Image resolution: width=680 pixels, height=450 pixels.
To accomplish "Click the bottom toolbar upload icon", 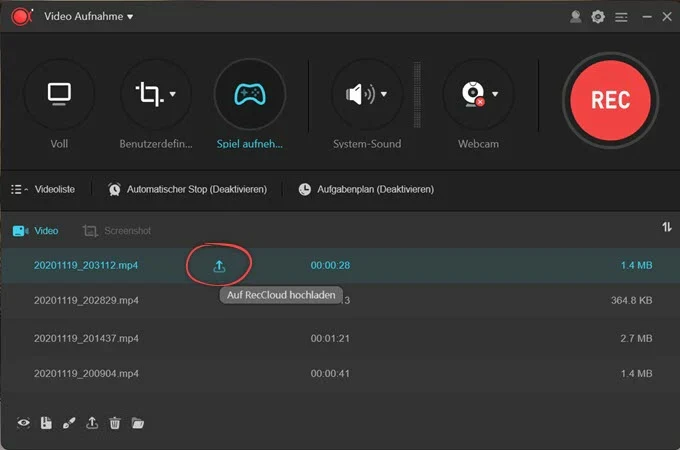I will click(92, 423).
